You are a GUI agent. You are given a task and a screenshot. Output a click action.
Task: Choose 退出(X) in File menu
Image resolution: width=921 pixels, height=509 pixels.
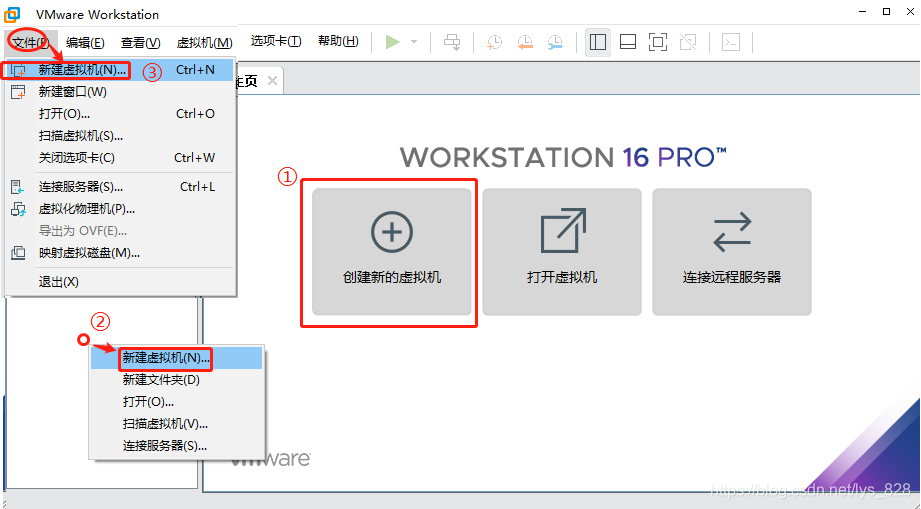(120, 282)
